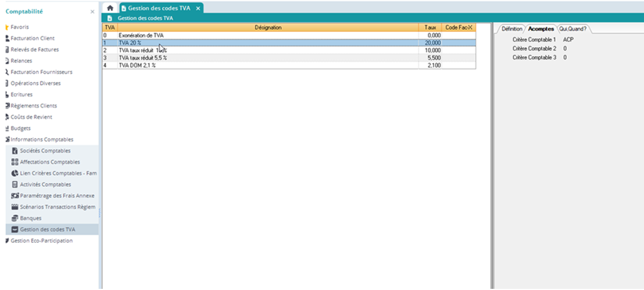Click the Scénarios Transactions icon
Viewport: 644px width, 290px height.
coord(15,207)
